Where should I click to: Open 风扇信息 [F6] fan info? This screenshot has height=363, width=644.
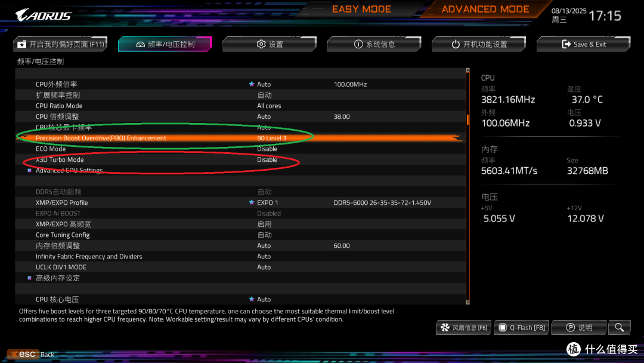[x=464, y=327]
